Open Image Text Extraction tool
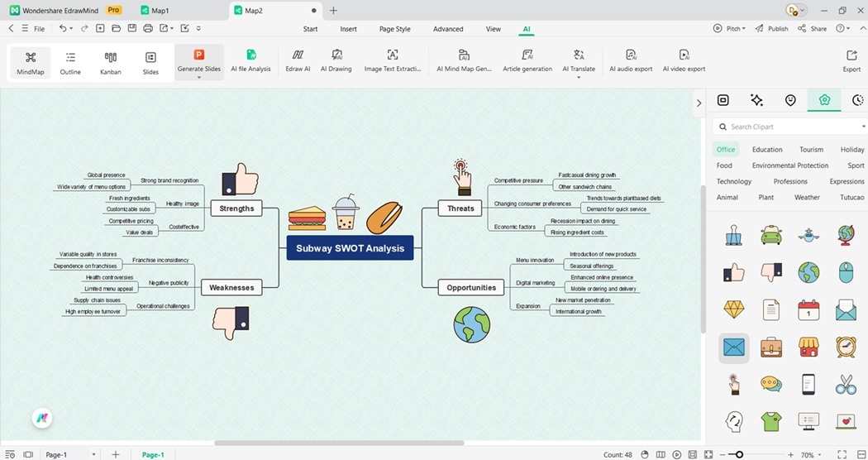Screen dimensions: 868x460 (x=393, y=61)
